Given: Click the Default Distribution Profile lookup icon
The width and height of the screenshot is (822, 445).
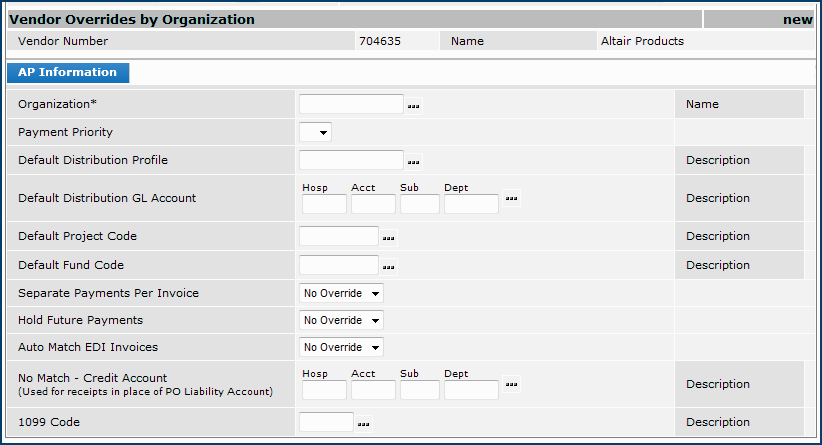Looking at the screenshot, I should 414,161.
